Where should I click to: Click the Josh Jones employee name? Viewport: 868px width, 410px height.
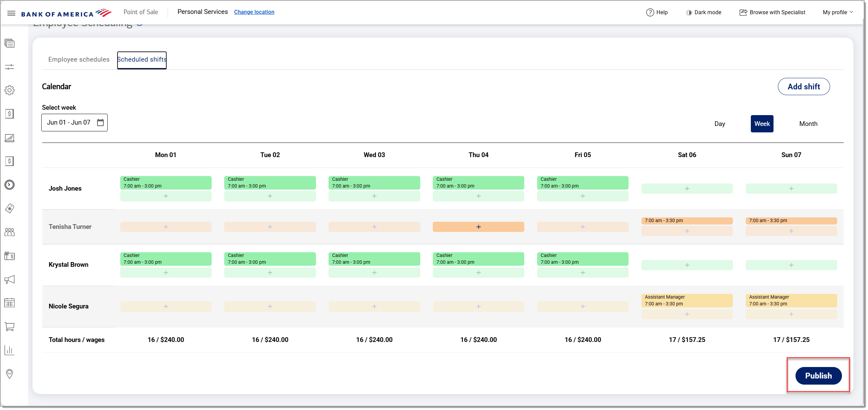point(65,189)
